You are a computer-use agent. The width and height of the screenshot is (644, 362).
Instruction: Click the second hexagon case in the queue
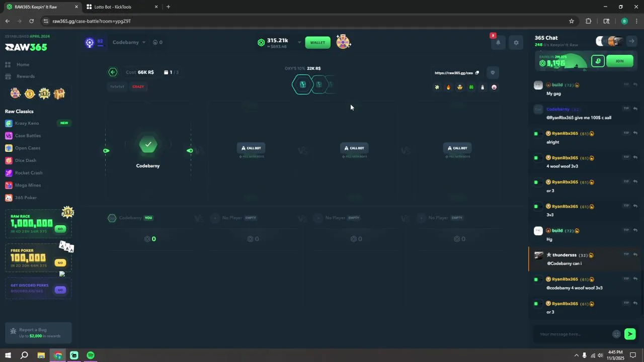click(x=319, y=84)
